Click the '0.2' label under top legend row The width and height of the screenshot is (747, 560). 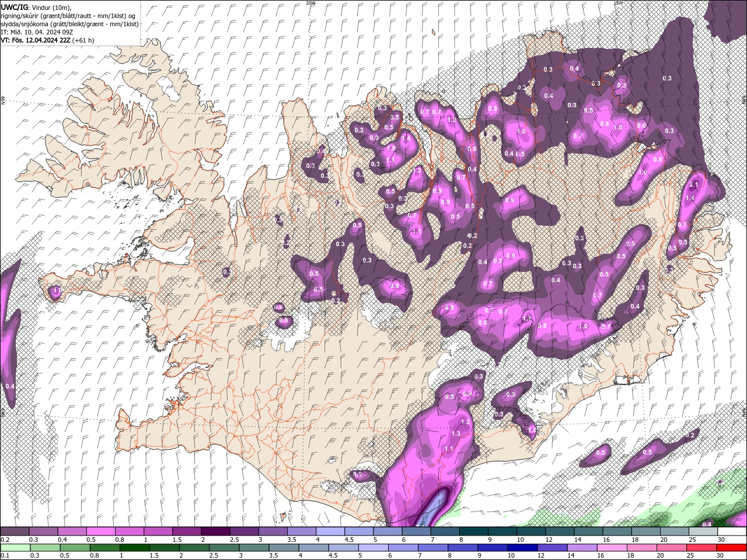click(5, 540)
